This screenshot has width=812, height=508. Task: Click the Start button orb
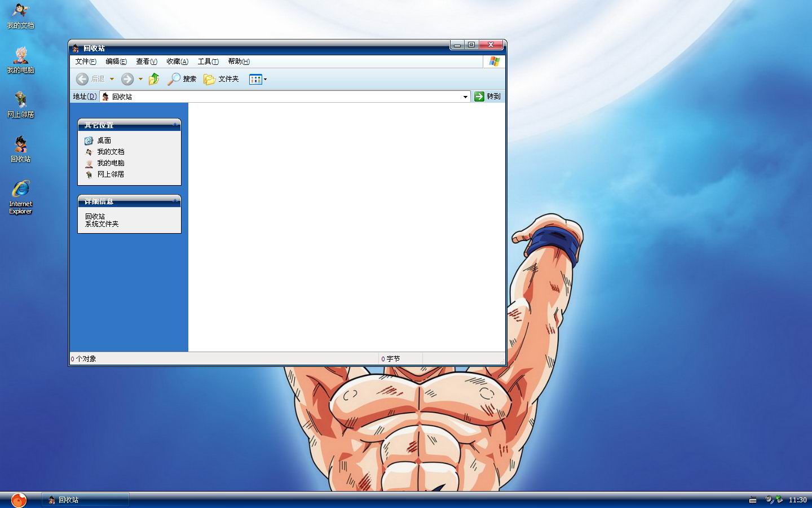click(x=19, y=500)
